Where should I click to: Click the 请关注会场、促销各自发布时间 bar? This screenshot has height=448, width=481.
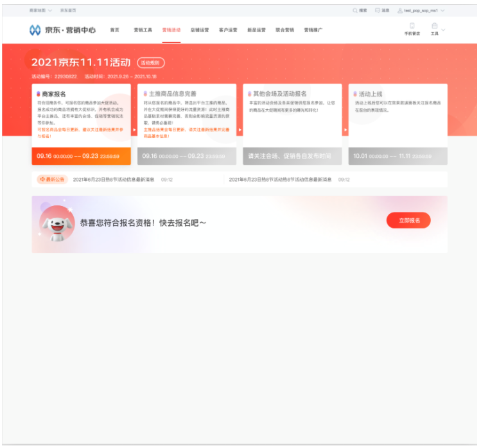tap(292, 156)
